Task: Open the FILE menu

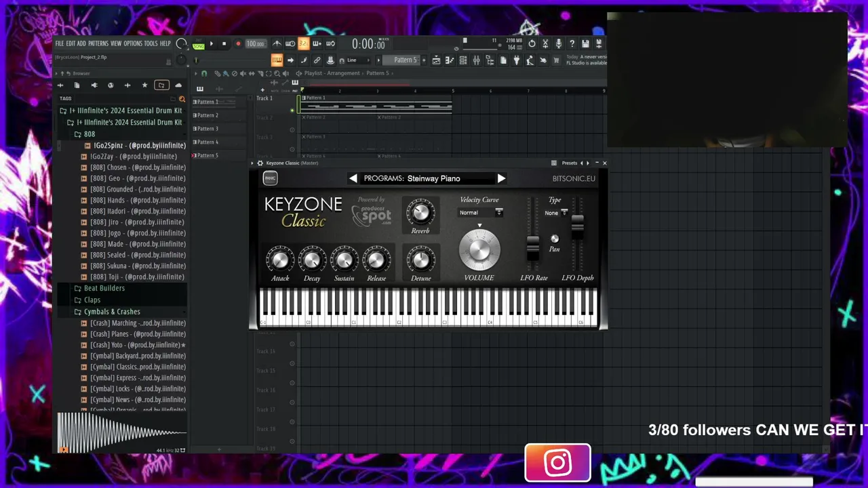Action: (60, 43)
